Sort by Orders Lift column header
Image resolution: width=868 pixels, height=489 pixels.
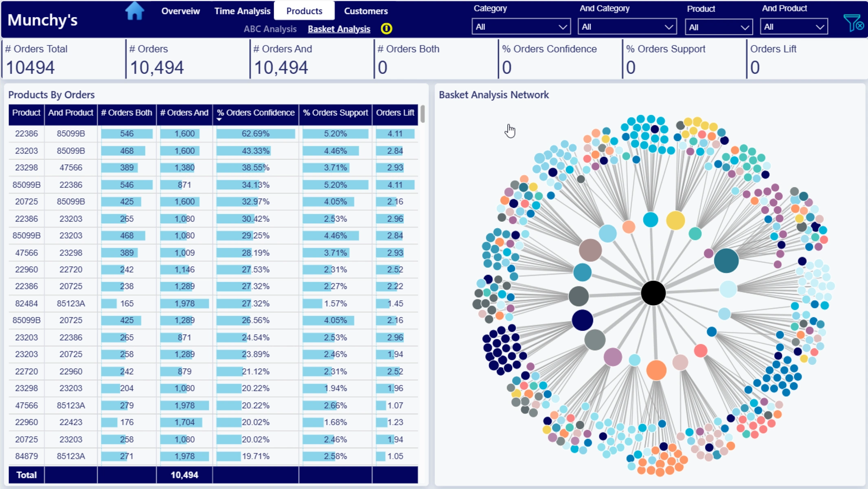(x=395, y=113)
